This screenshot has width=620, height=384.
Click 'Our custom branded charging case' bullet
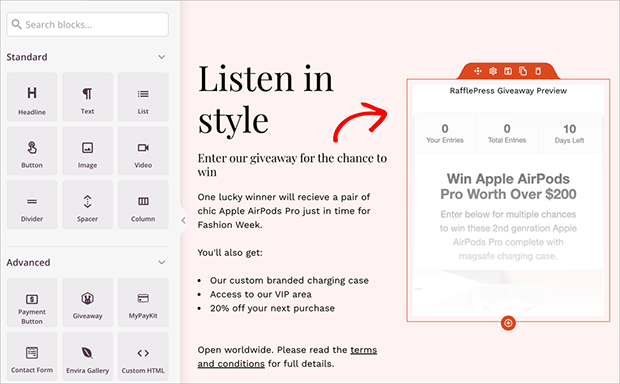pyautogui.click(x=289, y=280)
